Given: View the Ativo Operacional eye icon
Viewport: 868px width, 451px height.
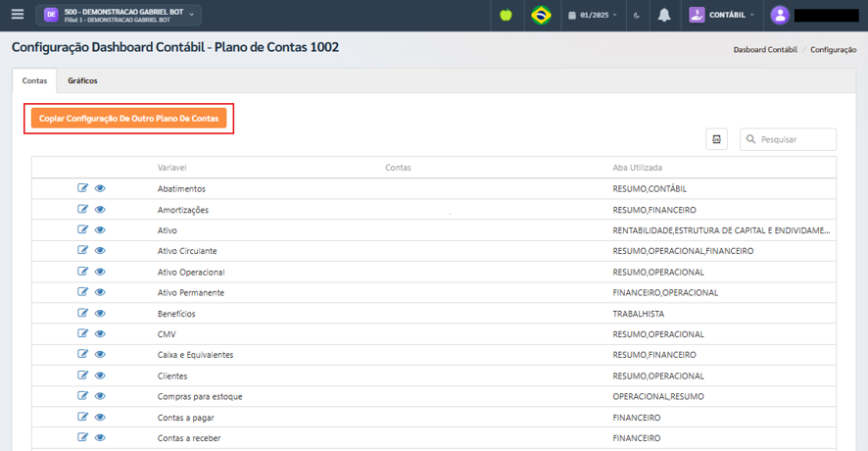Looking at the screenshot, I should click(100, 272).
